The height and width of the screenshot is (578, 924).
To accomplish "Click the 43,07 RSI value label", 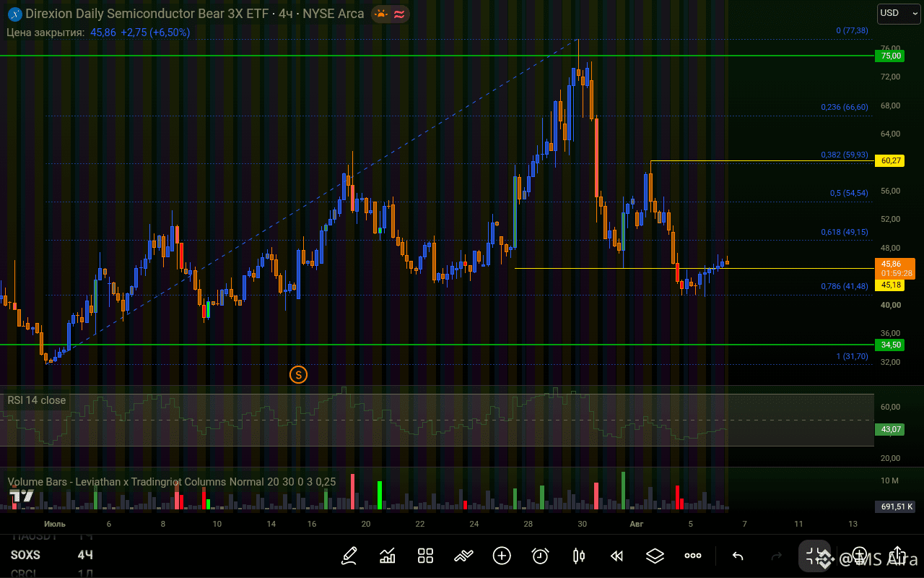I will [889, 429].
